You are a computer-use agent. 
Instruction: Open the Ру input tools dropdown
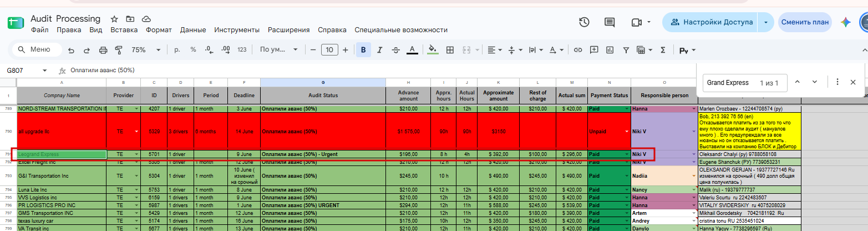[x=687, y=51]
